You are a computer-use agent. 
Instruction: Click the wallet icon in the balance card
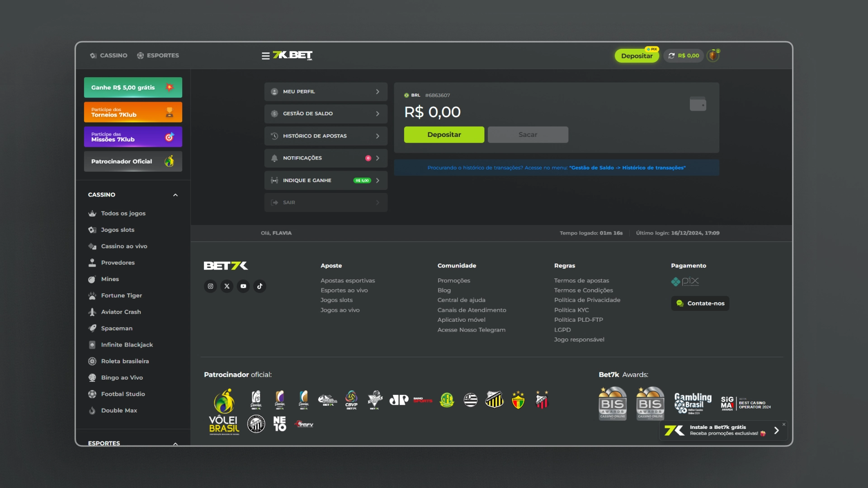point(698,104)
